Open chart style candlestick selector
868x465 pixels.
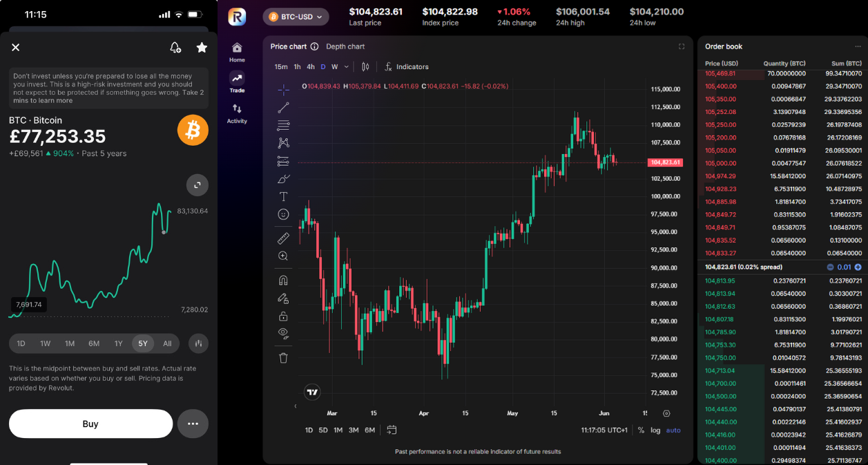(365, 67)
